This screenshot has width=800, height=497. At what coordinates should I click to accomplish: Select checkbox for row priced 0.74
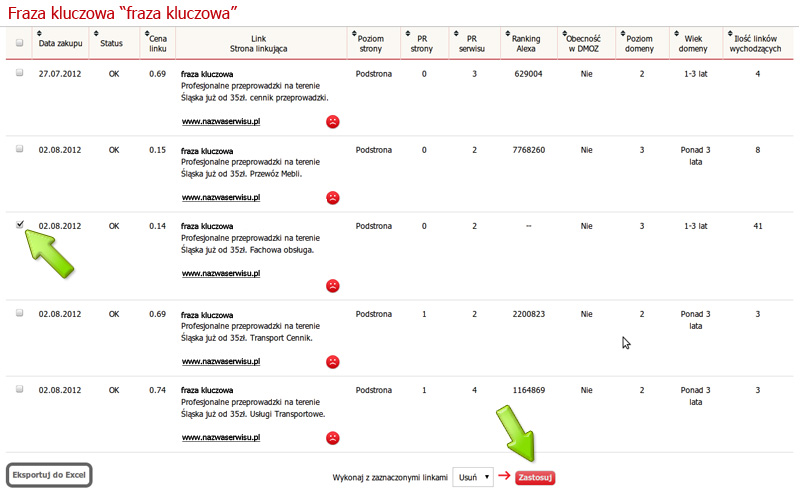click(19, 389)
